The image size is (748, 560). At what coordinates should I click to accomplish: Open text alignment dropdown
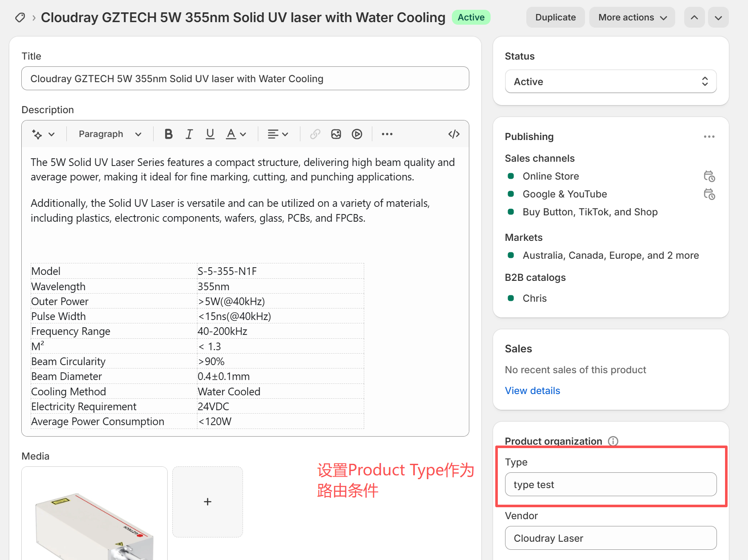point(278,134)
